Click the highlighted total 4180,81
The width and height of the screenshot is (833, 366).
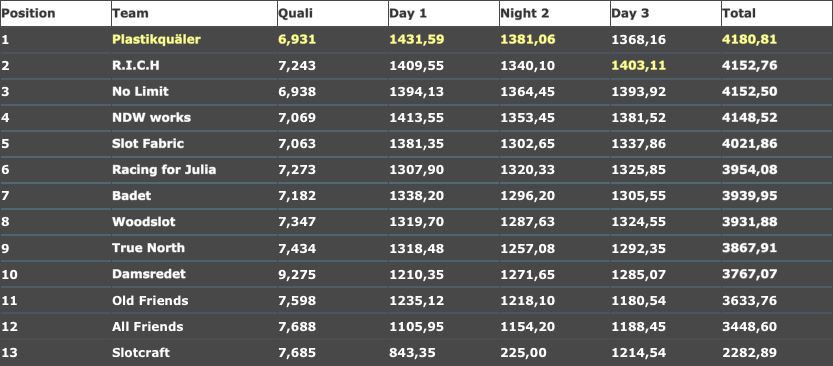pyautogui.click(x=749, y=40)
